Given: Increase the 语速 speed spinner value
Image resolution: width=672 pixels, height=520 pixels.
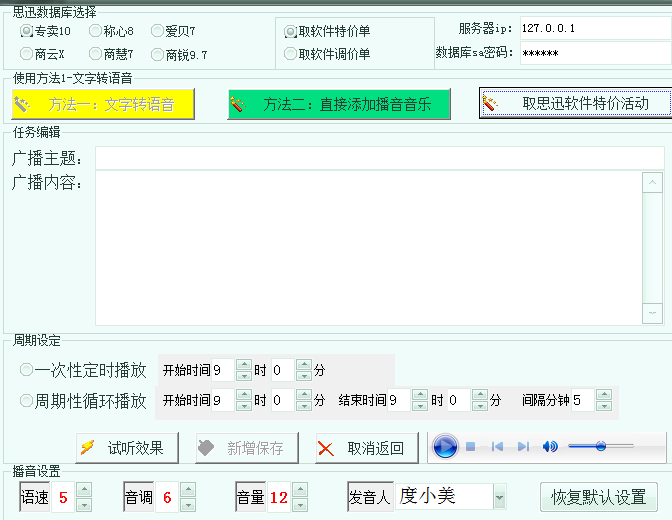Looking at the screenshot, I should pyautogui.click(x=84, y=490).
